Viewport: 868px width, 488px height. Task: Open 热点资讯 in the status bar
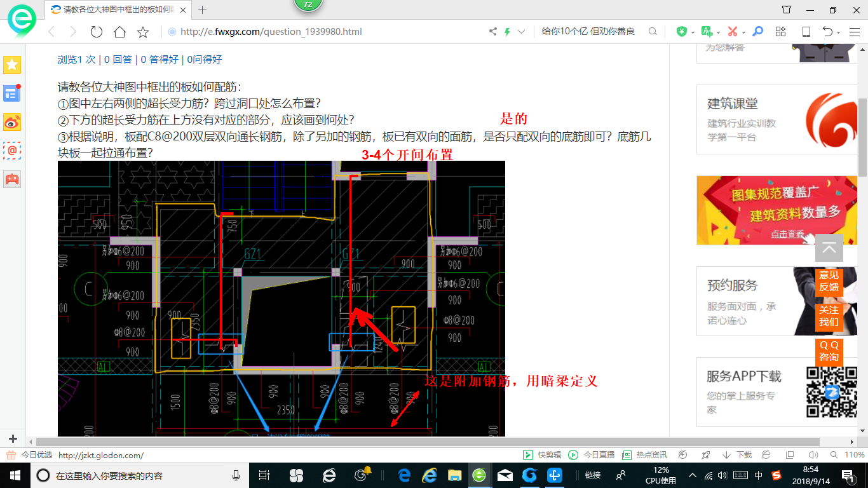pyautogui.click(x=644, y=455)
